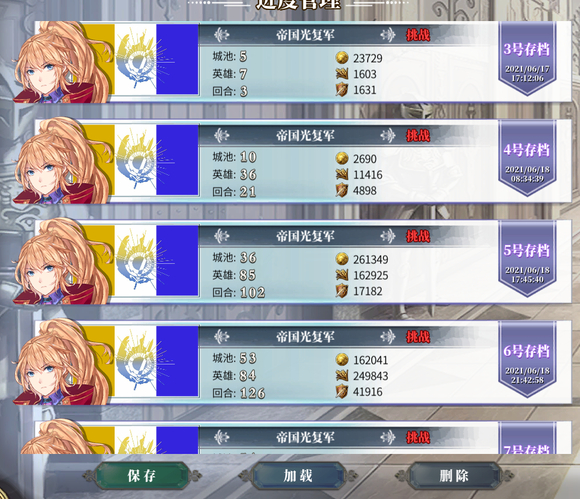
Task: Click the gold coin icon in save slot 3
Action: tap(342, 58)
